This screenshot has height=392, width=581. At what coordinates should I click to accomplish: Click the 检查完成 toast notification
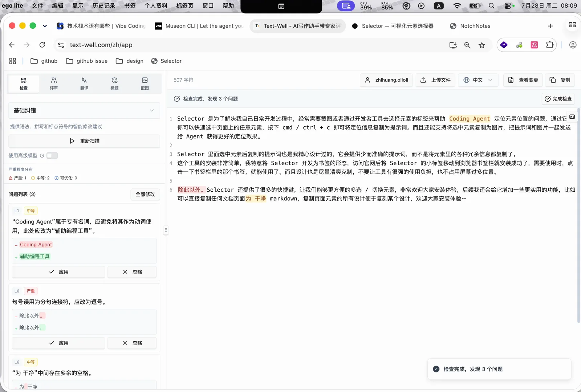click(x=499, y=369)
